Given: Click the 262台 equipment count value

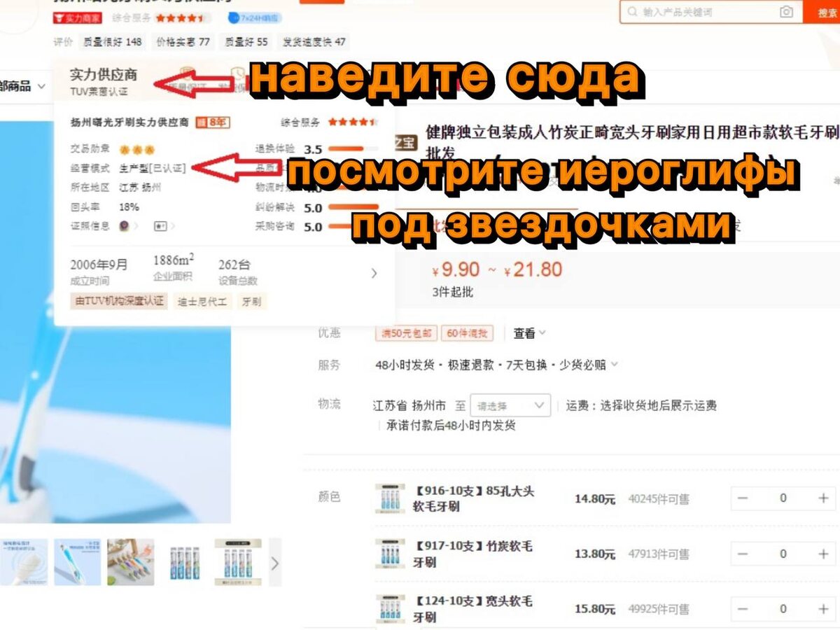Looking at the screenshot, I should tap(234, 265).
